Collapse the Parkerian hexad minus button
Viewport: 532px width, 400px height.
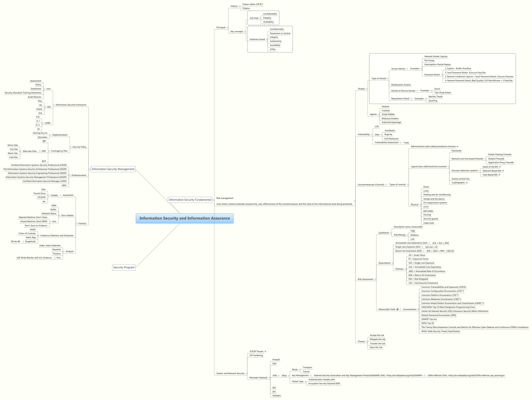267,39
